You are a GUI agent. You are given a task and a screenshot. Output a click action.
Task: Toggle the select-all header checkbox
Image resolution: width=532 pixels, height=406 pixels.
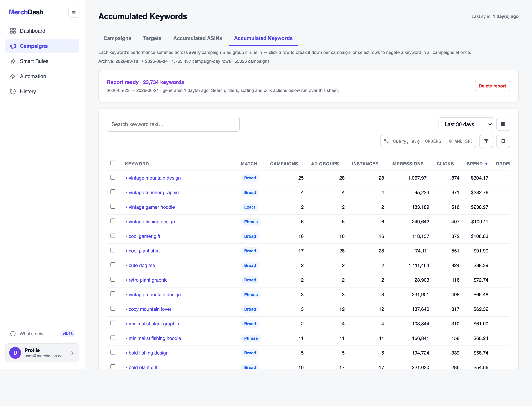(113, 163)
